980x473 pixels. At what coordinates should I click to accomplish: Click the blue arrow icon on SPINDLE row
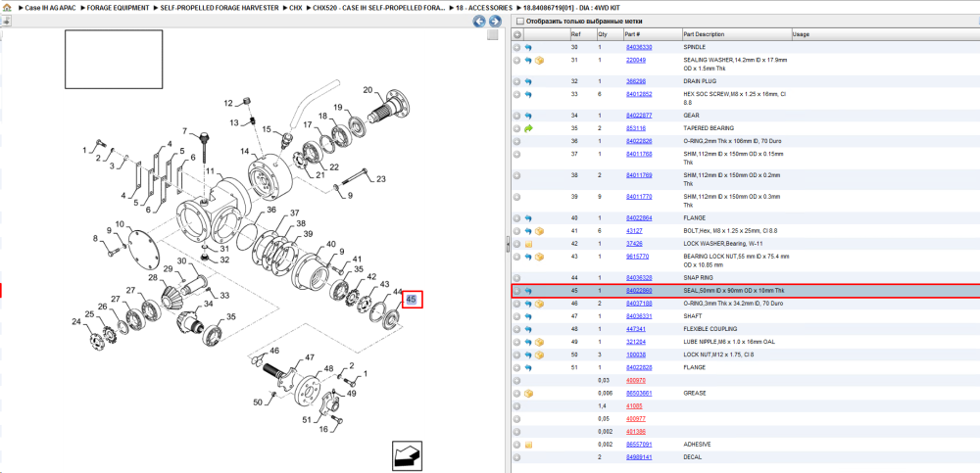click(528, 47)
